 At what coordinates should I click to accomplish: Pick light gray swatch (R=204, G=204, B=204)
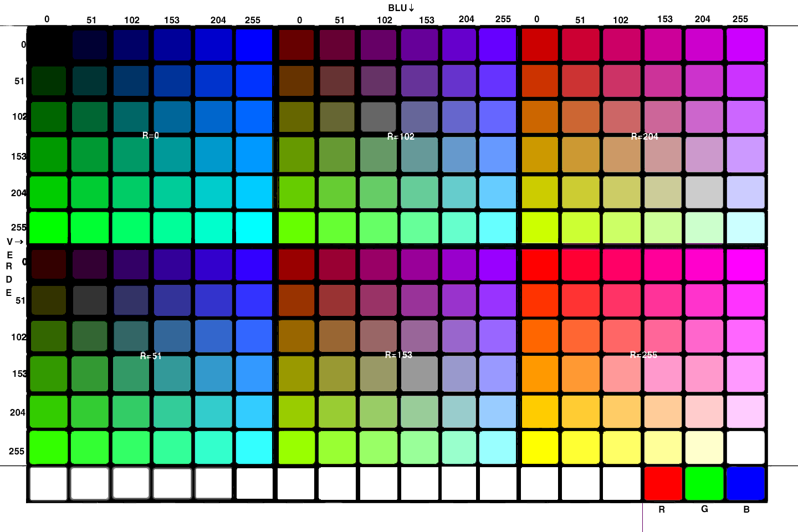[x=704, y=192]
